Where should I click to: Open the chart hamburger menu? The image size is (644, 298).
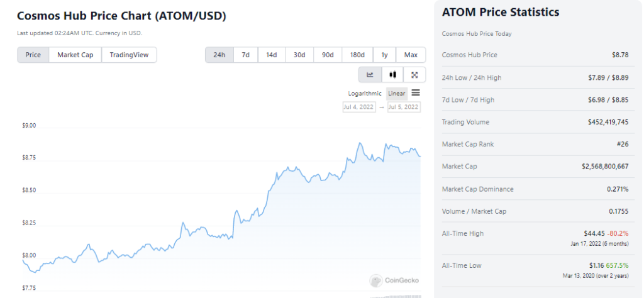(x=416, y=93)
